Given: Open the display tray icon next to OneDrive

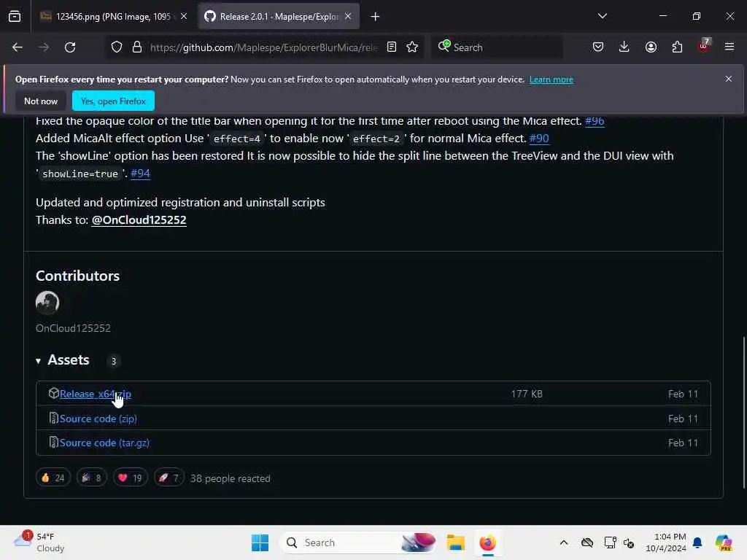Looking at the screenshot, I should click(611, 542).
